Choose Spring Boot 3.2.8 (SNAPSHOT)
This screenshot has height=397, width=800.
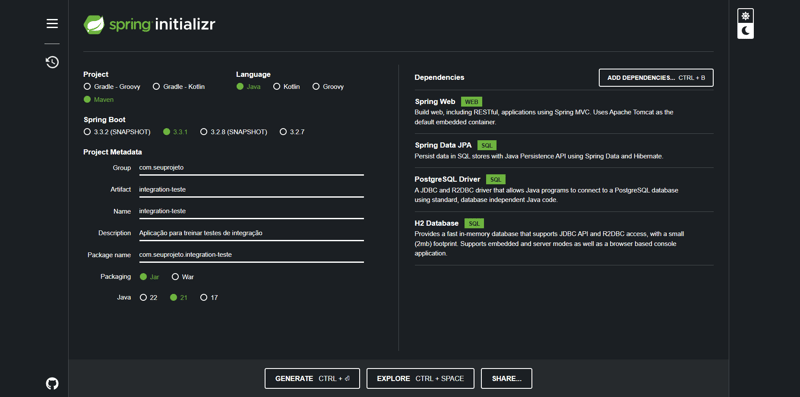point(234,132)
